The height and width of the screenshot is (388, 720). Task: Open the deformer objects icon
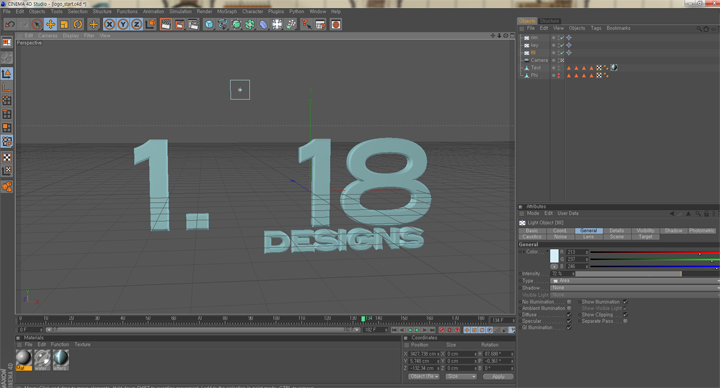pos(264,24)
